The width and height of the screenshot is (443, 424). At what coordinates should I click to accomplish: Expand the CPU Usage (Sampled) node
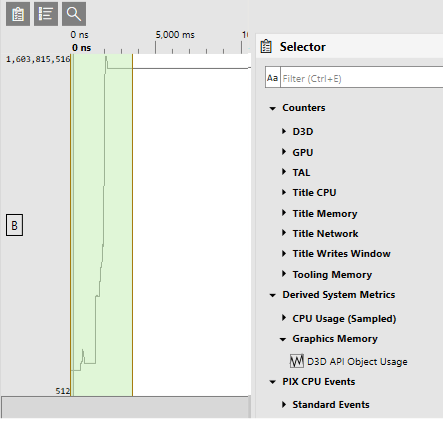[284, 318]
